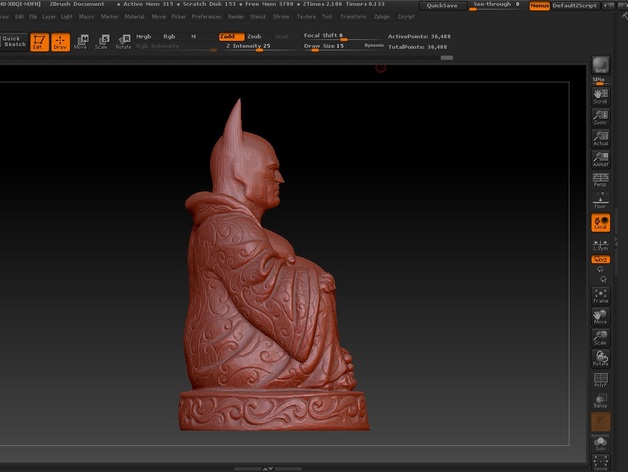
Task: Enable Rgb painting mode
Action: tap(169, 36)
